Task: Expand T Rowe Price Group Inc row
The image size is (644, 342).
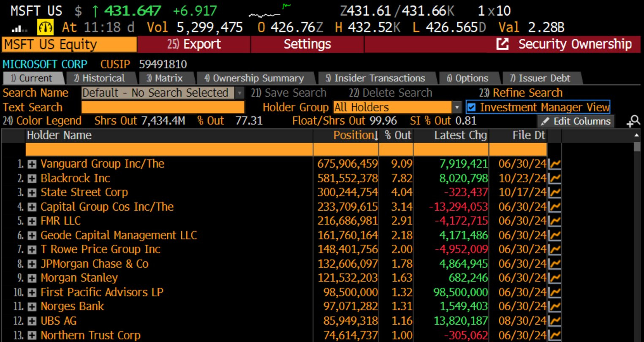Action: (x=32, y=250)
